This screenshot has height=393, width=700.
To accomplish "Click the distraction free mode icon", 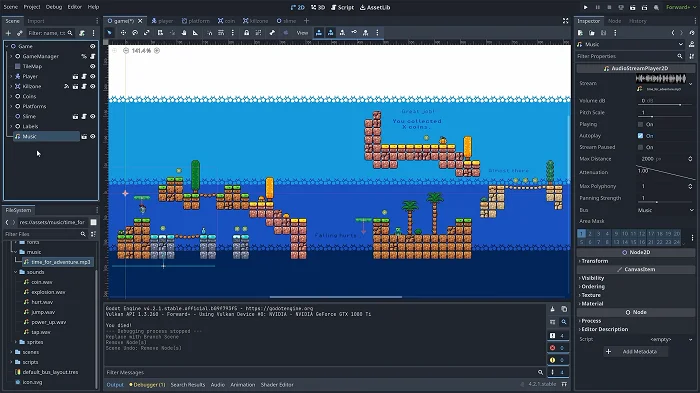I will tap(565, 21).
